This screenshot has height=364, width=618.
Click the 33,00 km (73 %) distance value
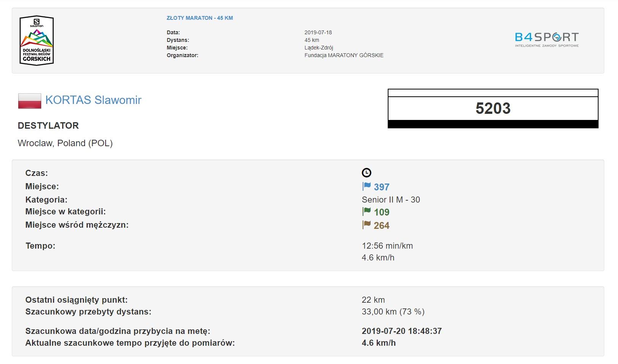pyautogui.click(x=393, y=312)
